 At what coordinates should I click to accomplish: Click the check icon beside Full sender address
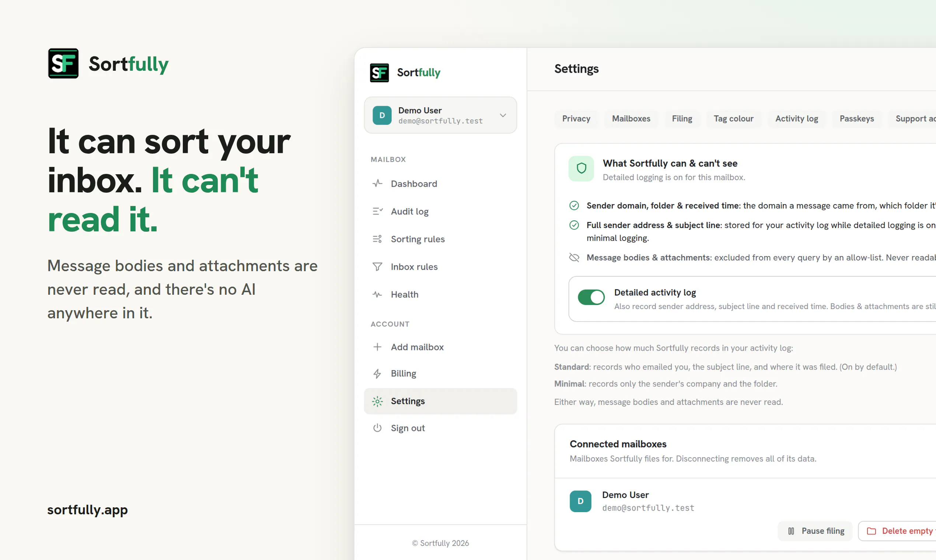pyautogui.click(x=574, y=225)
